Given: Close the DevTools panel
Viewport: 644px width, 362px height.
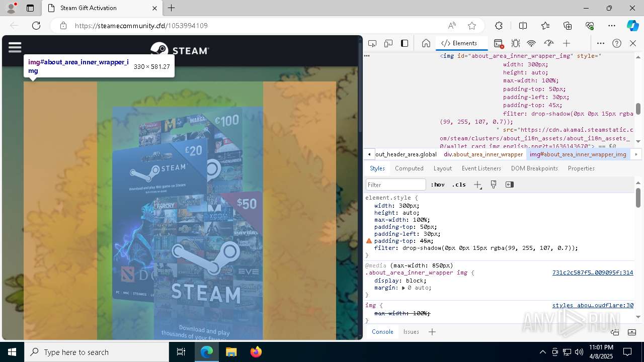Looking at the screenshot, I should coord(633,43).
